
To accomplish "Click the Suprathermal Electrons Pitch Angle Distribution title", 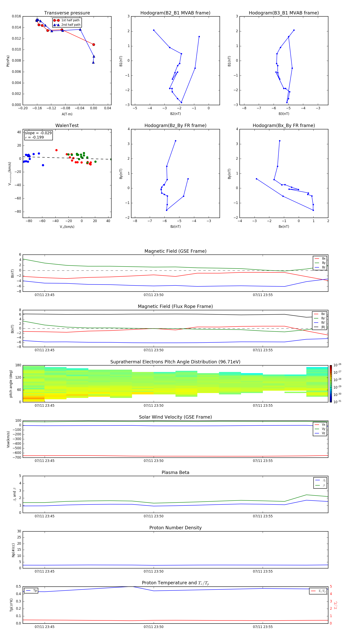I will (175, 362).
